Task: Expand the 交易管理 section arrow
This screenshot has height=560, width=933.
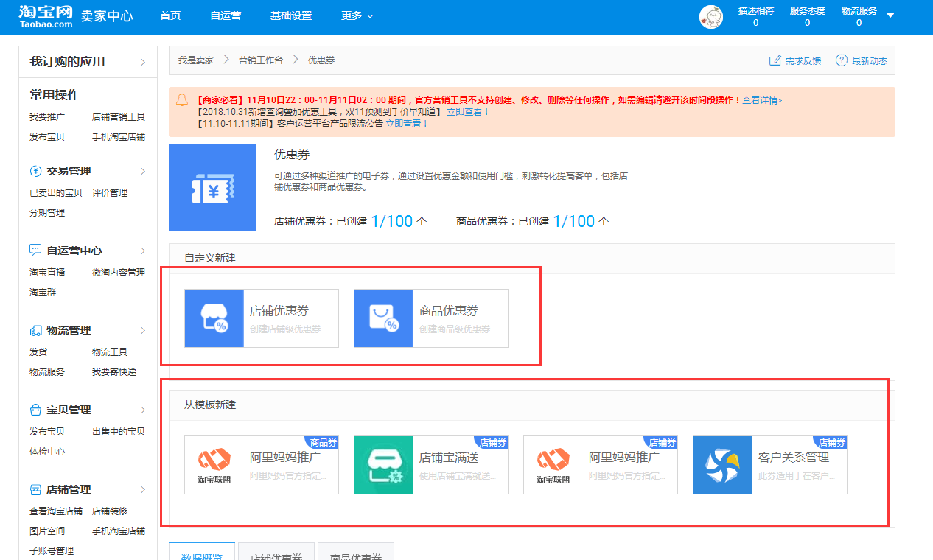Action: coord(143,171)
